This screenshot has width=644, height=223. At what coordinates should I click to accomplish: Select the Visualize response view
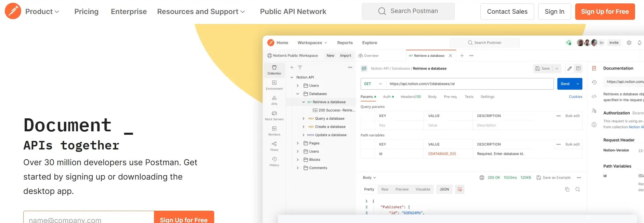tap(423, 189)
